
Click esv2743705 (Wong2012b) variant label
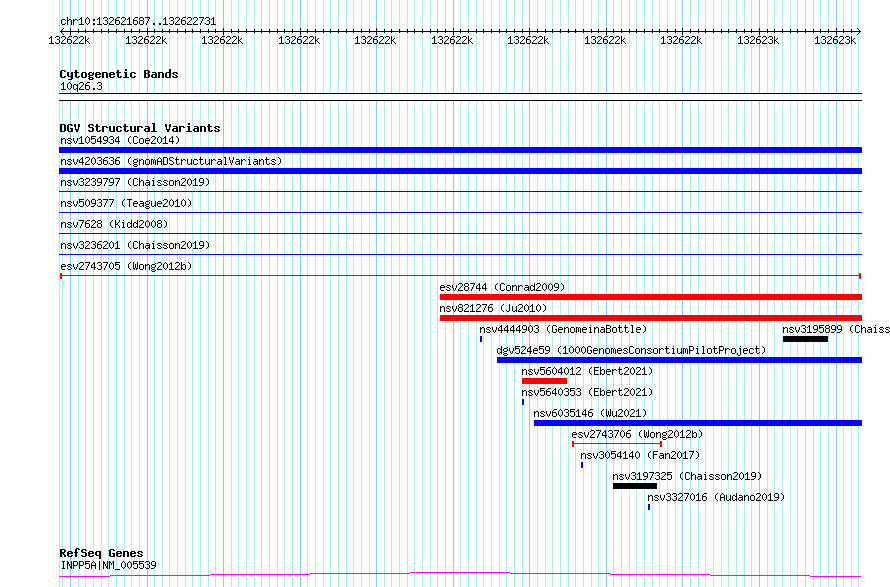point(126,266)
